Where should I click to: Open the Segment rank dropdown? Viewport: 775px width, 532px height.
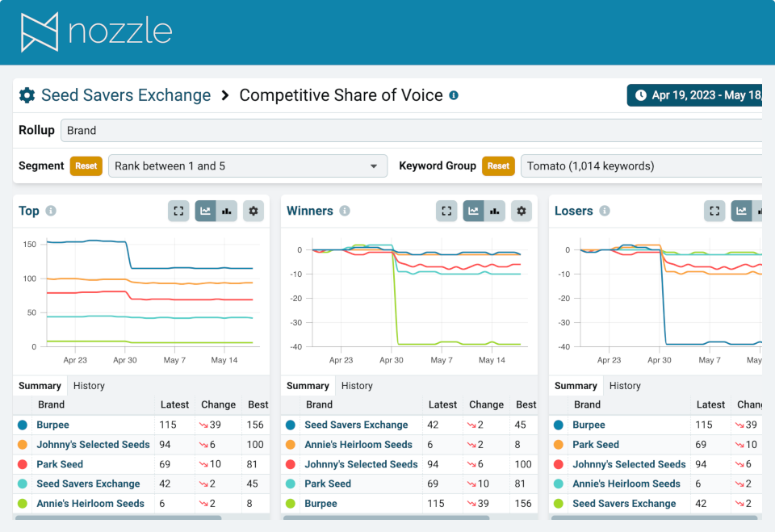click(248, 166)
